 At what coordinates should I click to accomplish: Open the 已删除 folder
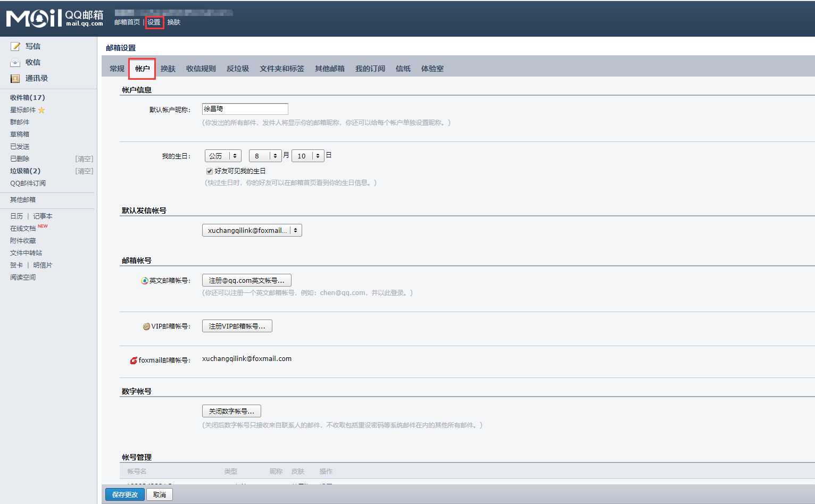pyautogui.click(x=20, y=159)
